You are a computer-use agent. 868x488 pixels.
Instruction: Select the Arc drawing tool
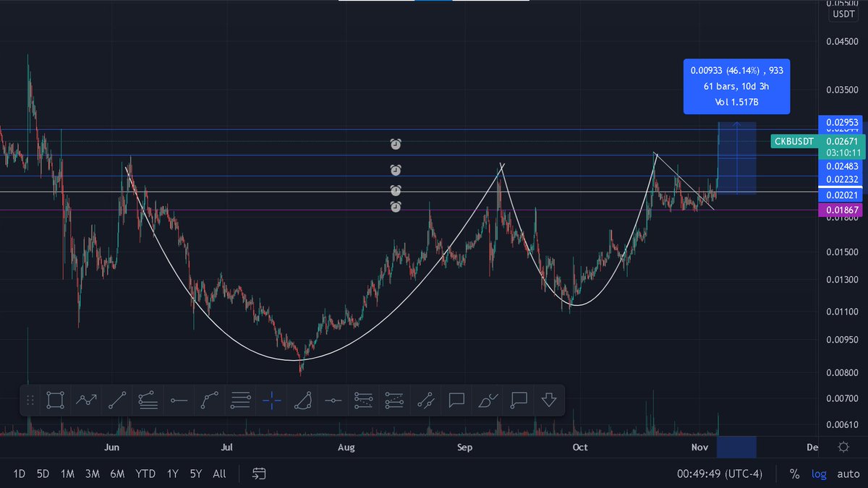click(302, 400)
